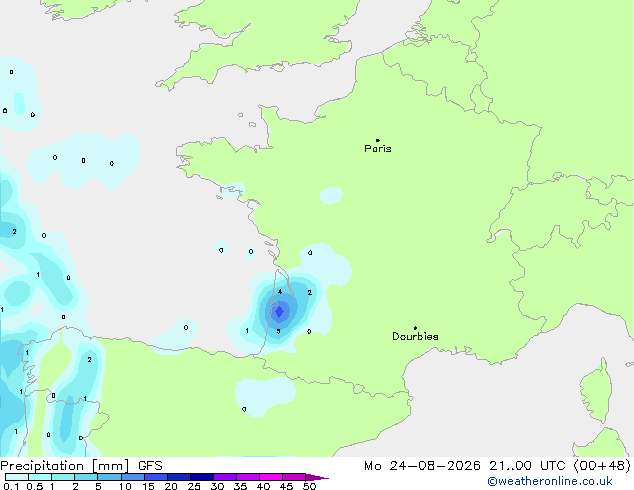Screen dimensions: 634x490
Task: Click the '(00+48)' forecast offset text
Action: [x=602, y=466]
